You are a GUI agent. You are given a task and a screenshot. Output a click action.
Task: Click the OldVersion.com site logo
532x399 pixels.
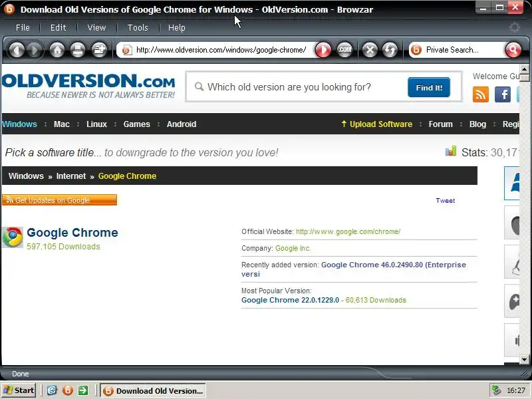click(88, 86)
